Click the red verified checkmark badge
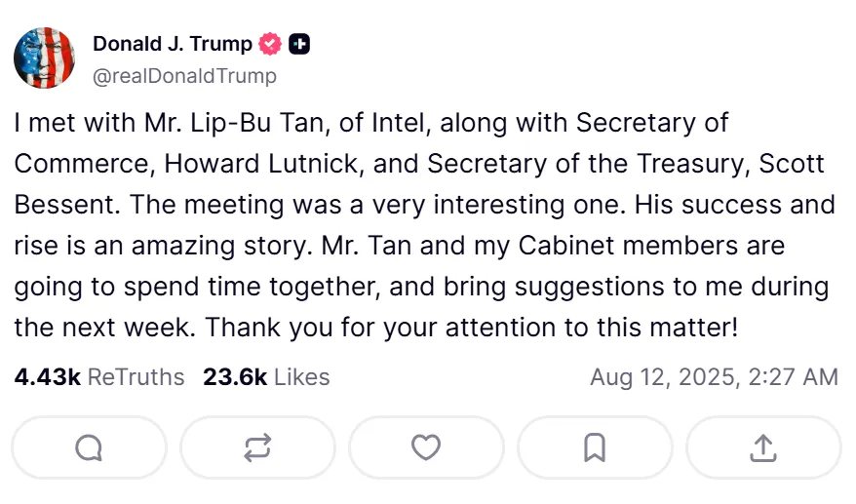Viewport: 856px width, 504px height. click(x=270, y=44)
